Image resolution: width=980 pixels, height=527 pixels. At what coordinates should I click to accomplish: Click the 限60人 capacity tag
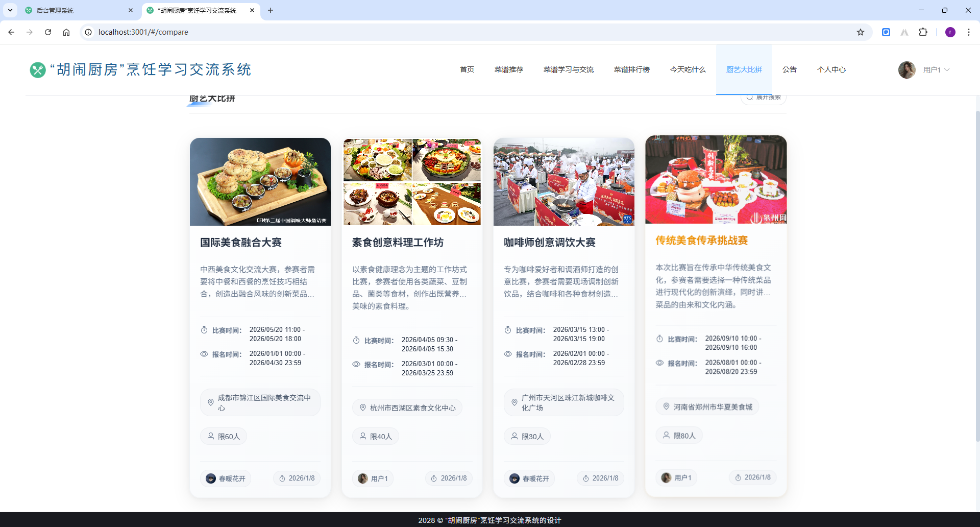(224, 436)
